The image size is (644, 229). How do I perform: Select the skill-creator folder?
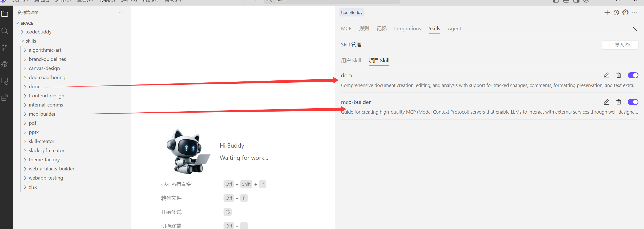(x=42, y=141)
